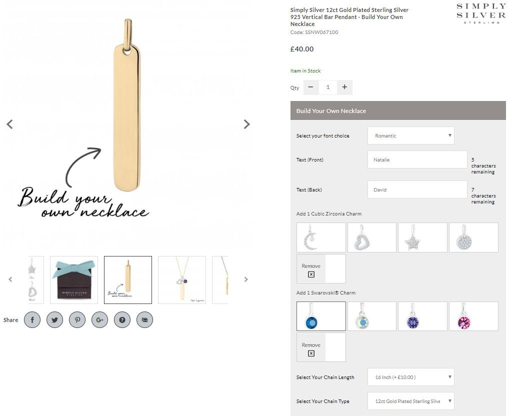509x420 pixels.
Task: Click the product title text
Action: [x=349, y=17]
